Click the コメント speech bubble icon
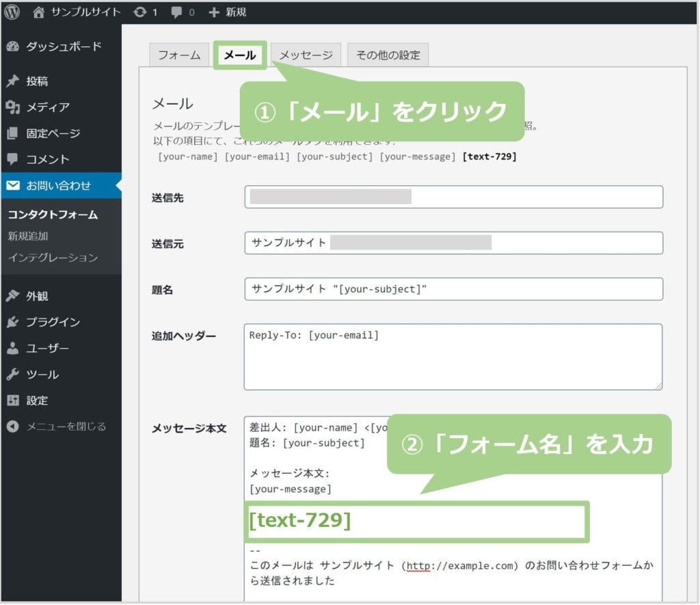 tap(13, 159)
